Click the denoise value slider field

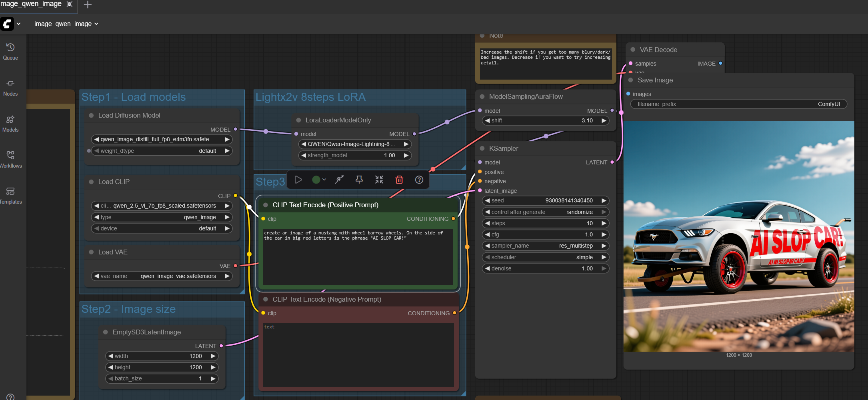(x=546, y=268)
